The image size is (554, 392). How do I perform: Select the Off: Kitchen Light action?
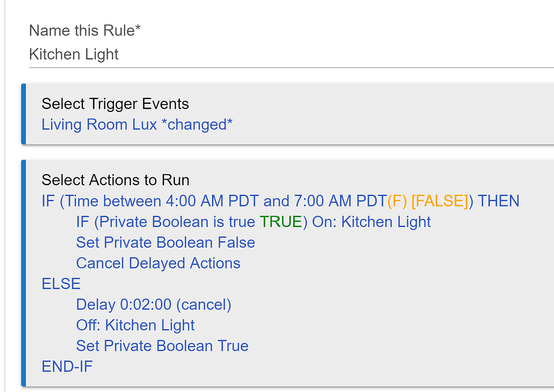point(135,325)
